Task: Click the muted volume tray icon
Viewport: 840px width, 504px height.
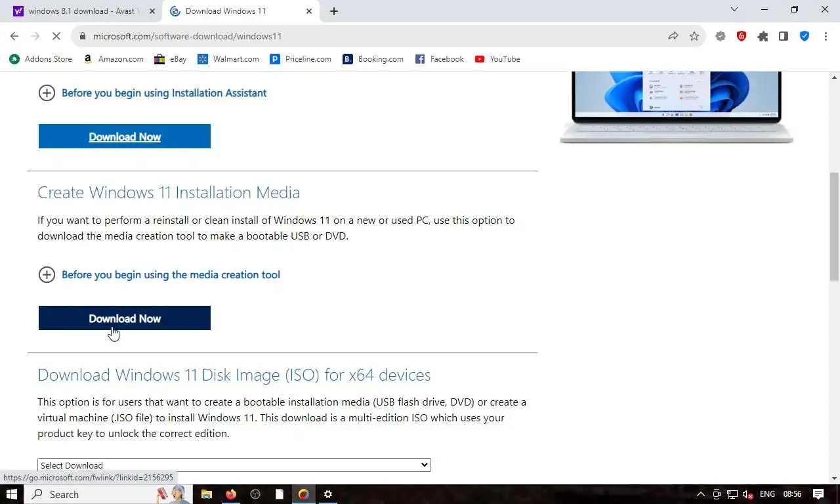Action: click(x=747, y=494)
